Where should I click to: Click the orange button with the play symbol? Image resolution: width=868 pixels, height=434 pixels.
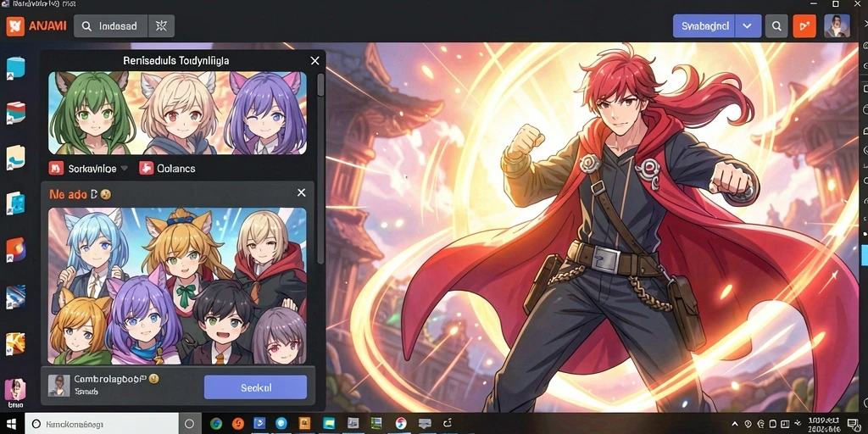pos(804,26)
